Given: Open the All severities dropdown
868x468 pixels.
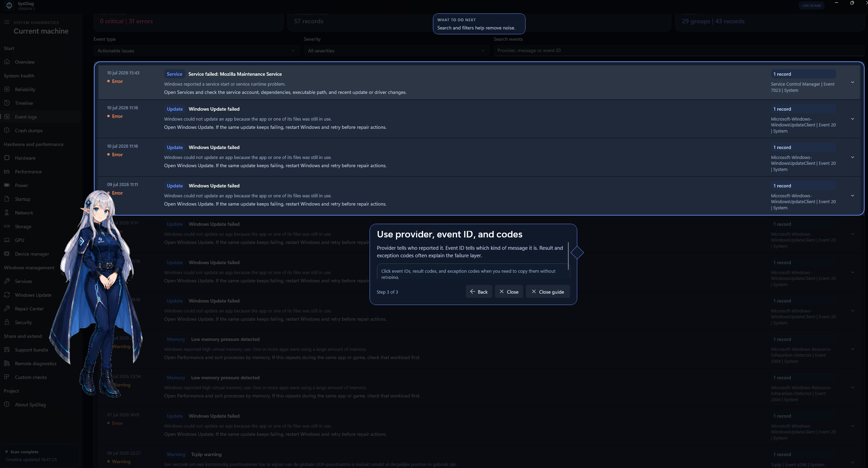Looking at the screenshot, I should click(396, 51).
